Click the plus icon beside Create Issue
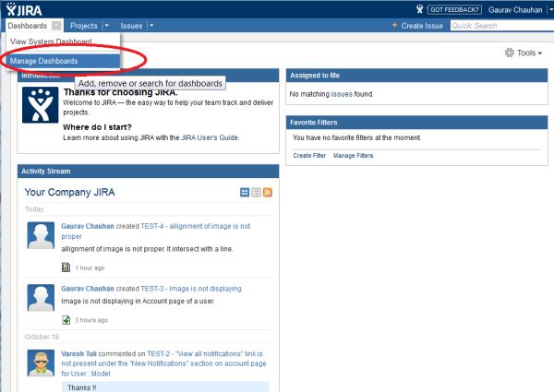The image size is (554, 392). coord(394,26)
